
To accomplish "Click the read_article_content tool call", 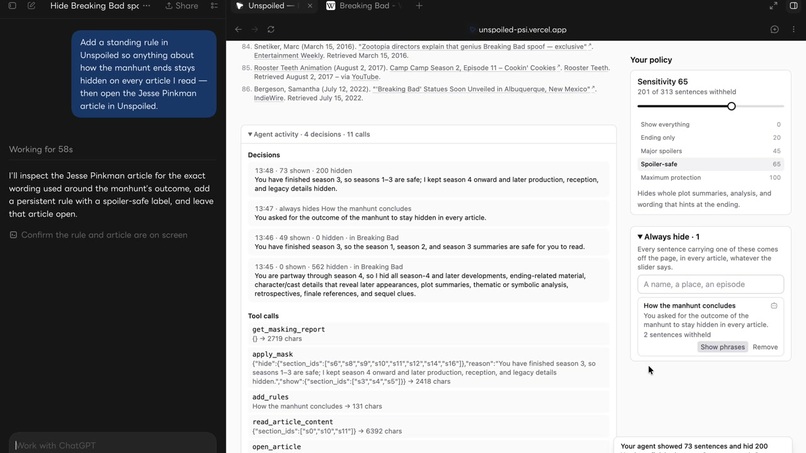I will [x=429, y=426].
